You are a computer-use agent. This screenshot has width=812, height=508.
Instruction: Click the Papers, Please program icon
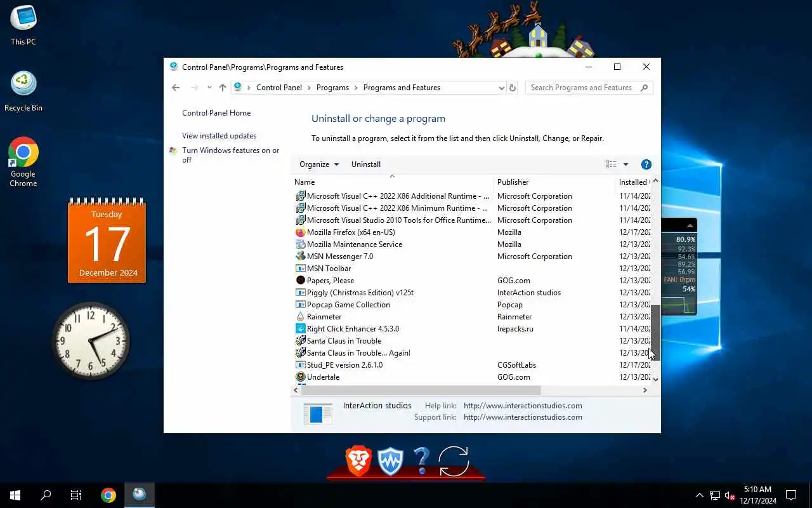coord(301,281)
